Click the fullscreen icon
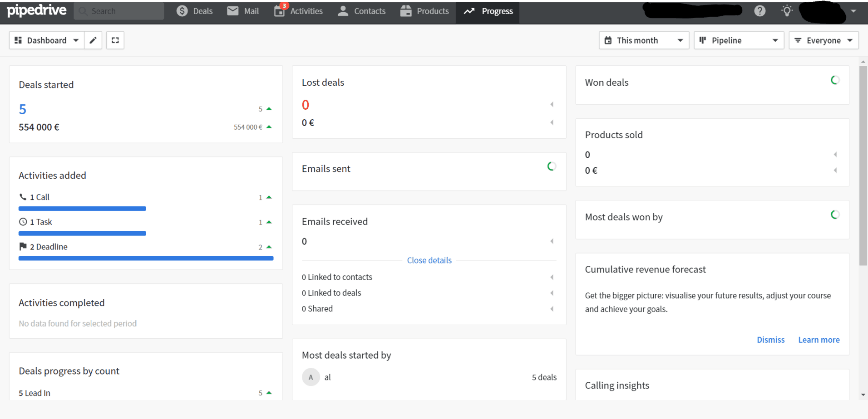This screenshot has height=419, width=868. click(115, 40)
